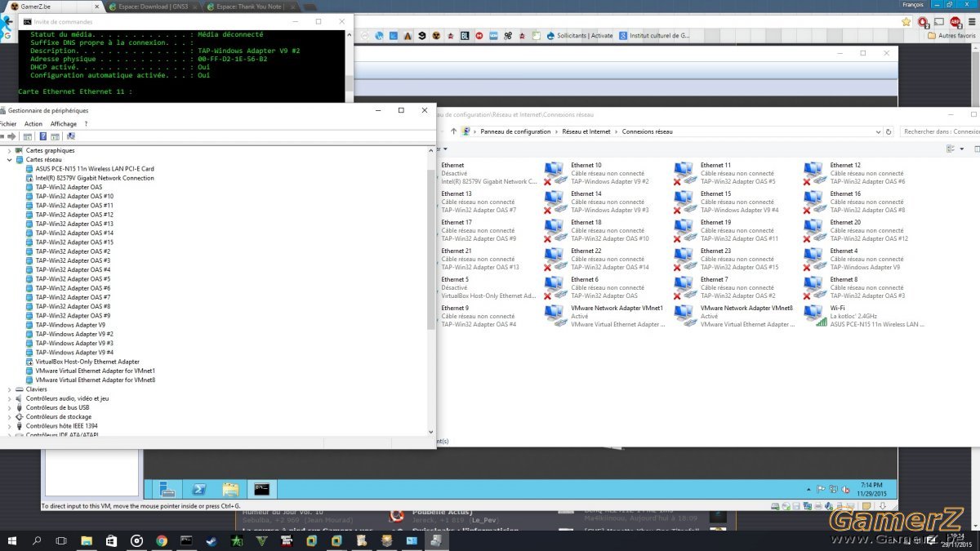The width and height of the screenshot is (980, 551).
Task: Click the device tree's scroll-down arrow
Action: pos(431,431)
